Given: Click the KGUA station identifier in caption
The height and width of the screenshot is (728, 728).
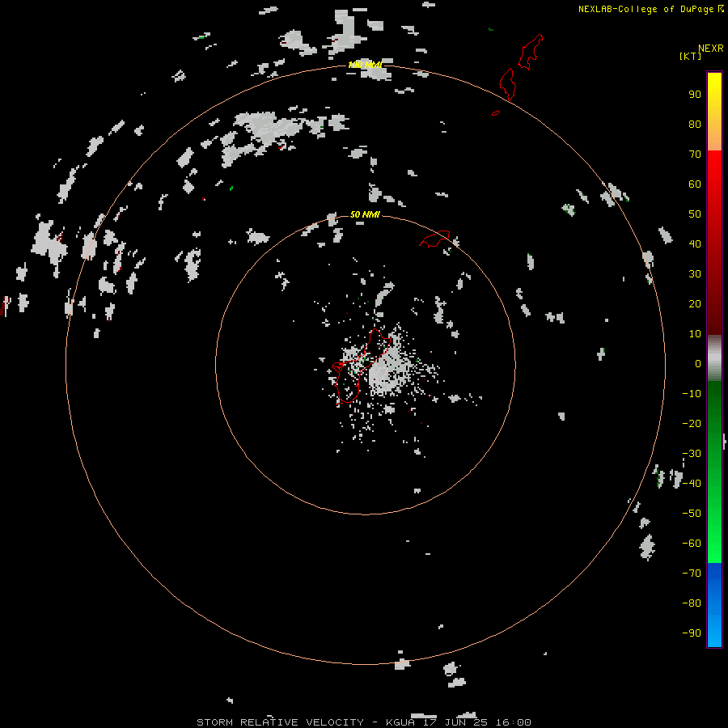Looking at the screenshot, I should pyautogui.click(x=400, y=722).
